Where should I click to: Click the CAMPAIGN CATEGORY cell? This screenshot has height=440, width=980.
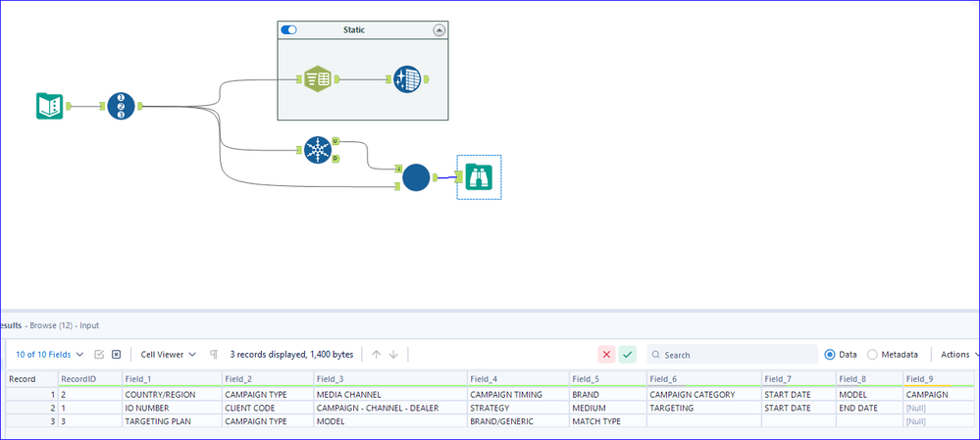[704, 395]
